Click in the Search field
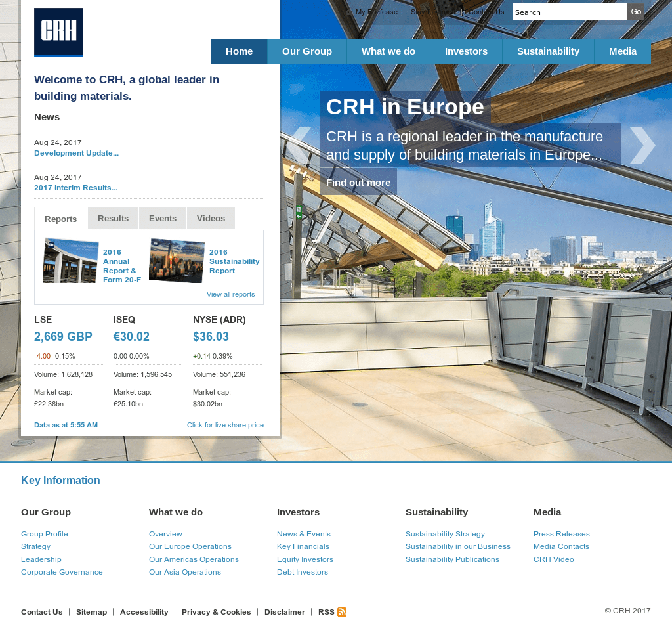The image size is (672, 633). coord(569,12)
